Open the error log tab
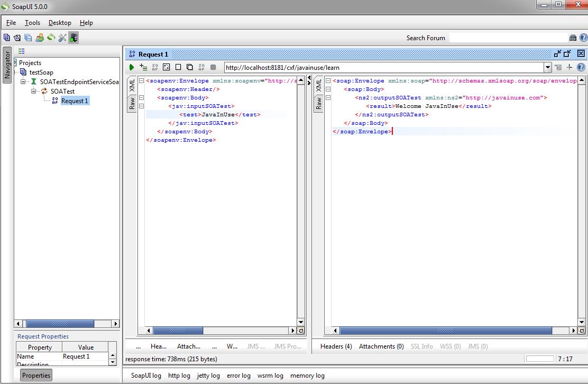Screen dimensions: 588x384 click(238, 376)
